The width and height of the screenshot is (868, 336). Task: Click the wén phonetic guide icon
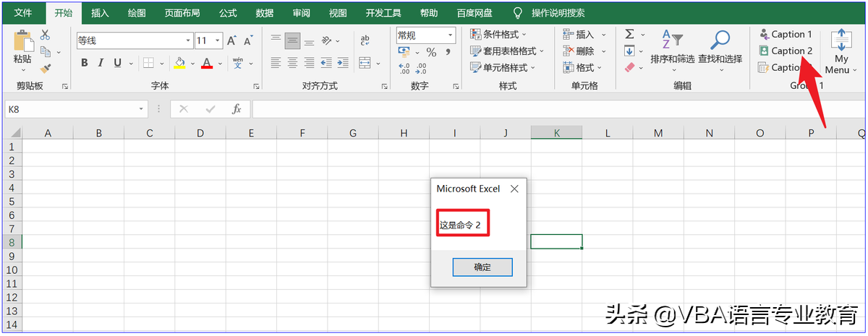tap(238, 63)
